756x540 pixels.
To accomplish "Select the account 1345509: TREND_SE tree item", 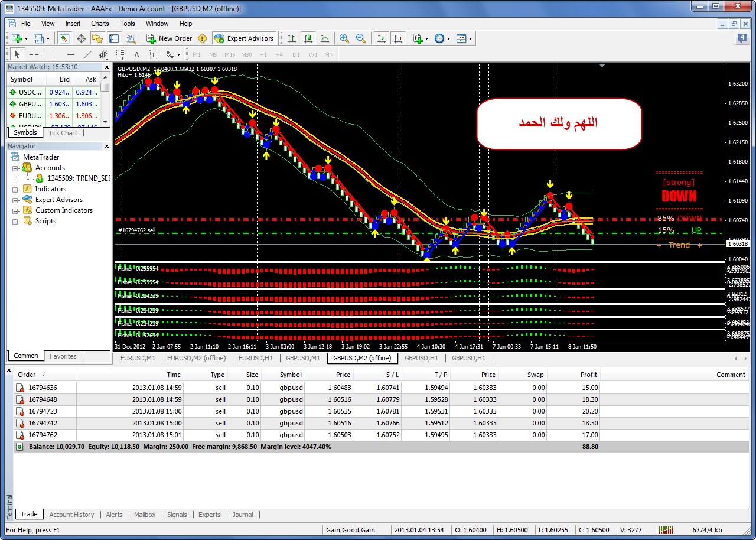I will click(73, 178).
